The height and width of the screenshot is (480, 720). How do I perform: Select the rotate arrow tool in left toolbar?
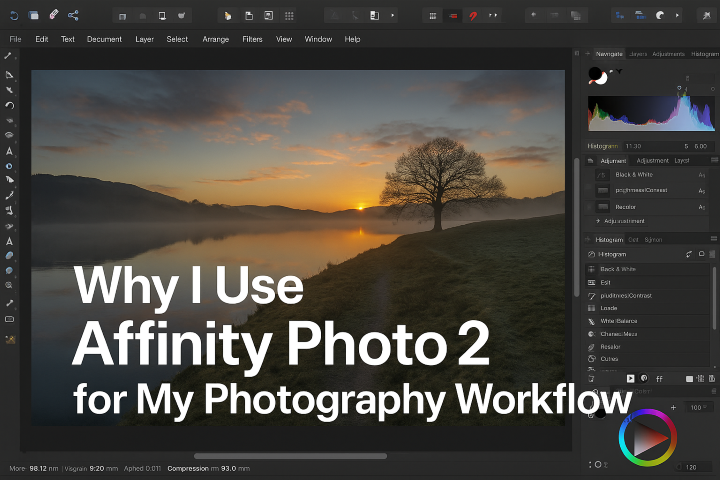coord(9,105)
